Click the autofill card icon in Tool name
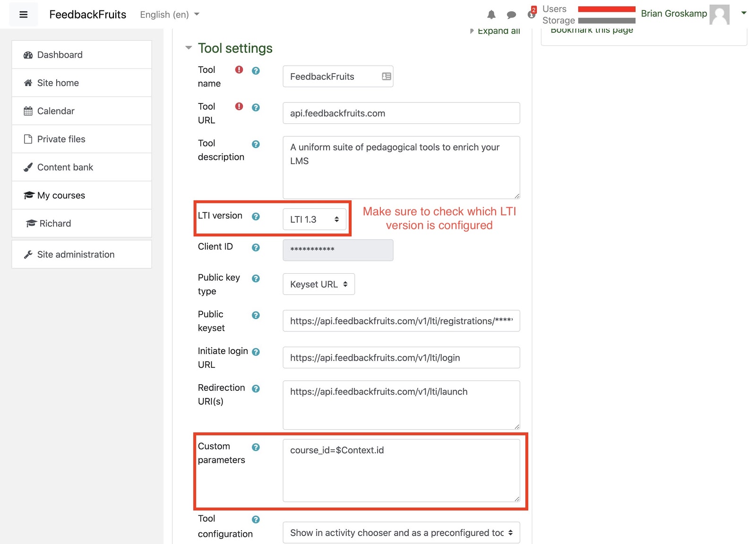The height and width of the screenshot is (544, 756). 387,77
